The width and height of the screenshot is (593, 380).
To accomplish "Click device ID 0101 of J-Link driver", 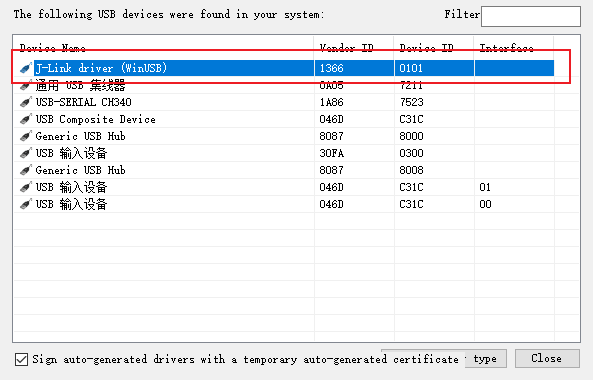I will tap(411, 68).
